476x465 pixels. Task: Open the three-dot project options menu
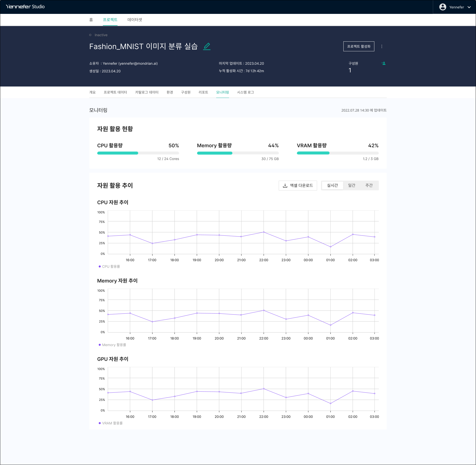pos(382,46)
